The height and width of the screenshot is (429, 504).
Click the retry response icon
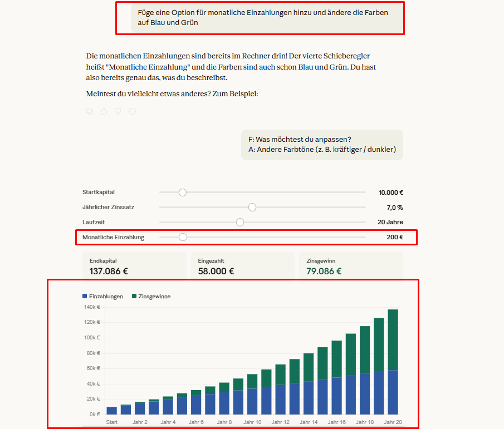(x=132, y=111)
